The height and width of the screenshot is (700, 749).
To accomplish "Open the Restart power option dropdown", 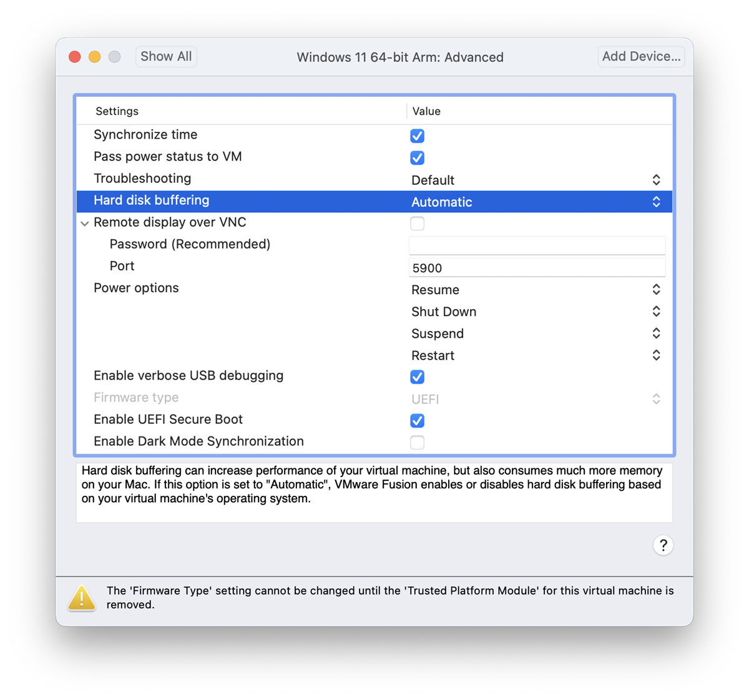I will click(x=536, y=355).
